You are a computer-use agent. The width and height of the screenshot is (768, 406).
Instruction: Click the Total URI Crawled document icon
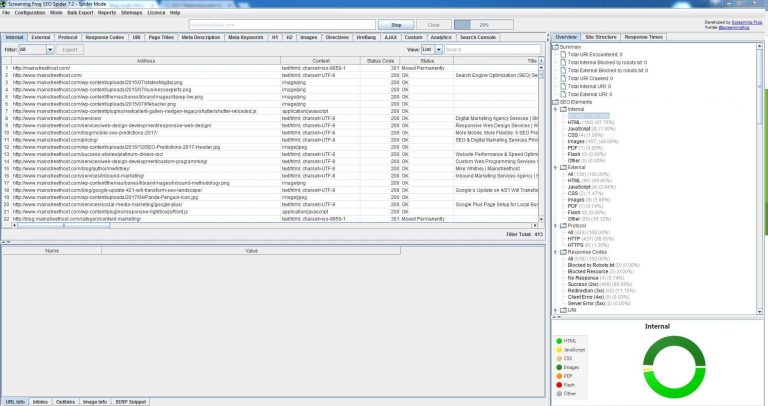coord(562,78)
